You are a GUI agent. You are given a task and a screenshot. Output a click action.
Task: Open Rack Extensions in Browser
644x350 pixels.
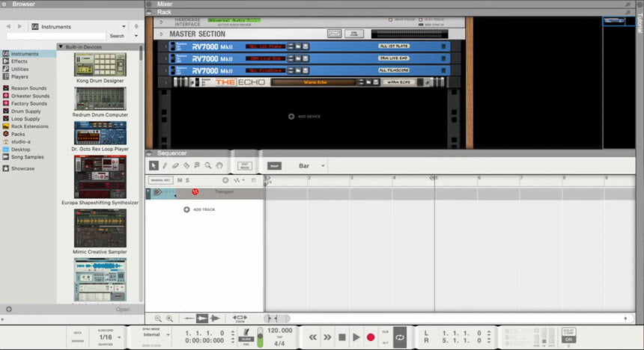point(29,126)
